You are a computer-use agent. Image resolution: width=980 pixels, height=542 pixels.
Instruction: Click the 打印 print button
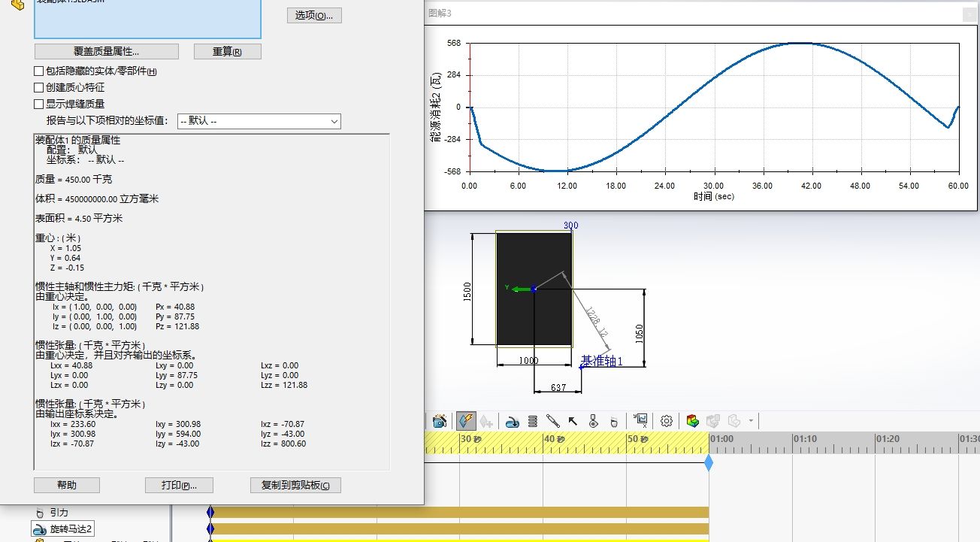click(179, 485)
